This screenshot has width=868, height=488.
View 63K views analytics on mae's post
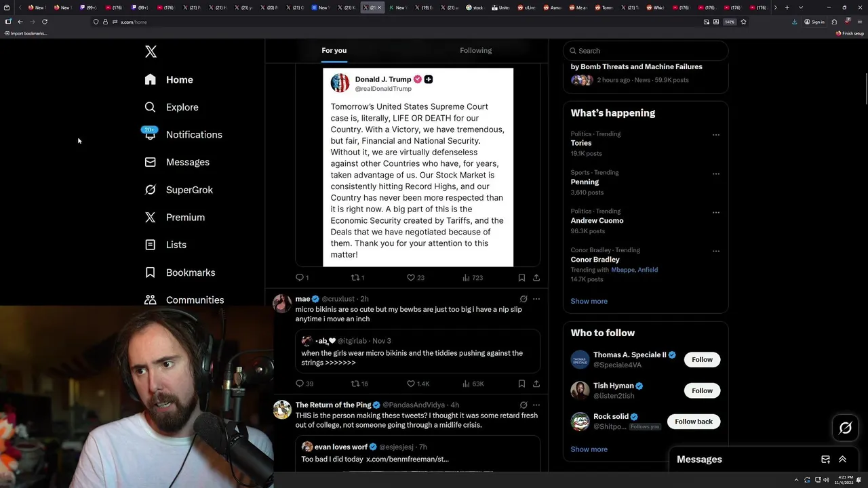click(473, 384)
